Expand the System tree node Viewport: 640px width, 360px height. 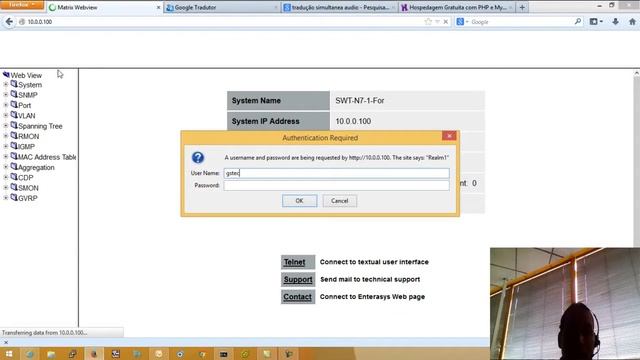[6, 84]
